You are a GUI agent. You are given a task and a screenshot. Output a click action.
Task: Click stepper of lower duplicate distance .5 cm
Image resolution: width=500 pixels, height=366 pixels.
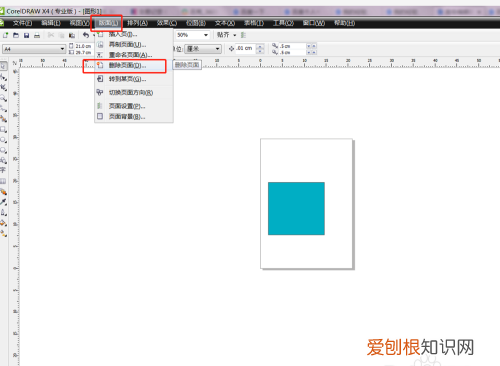click(x=311, y=52)
